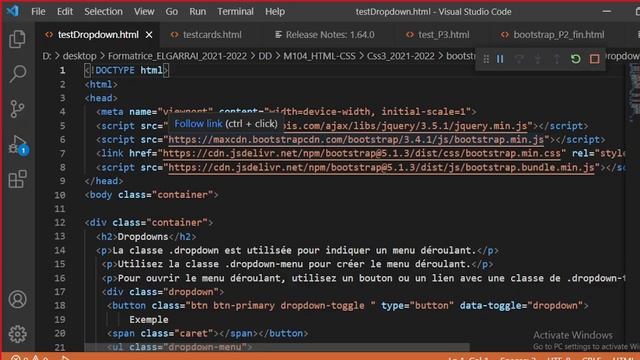
Task: Click the div class="dropdown" line
Action: coord(163,292)
